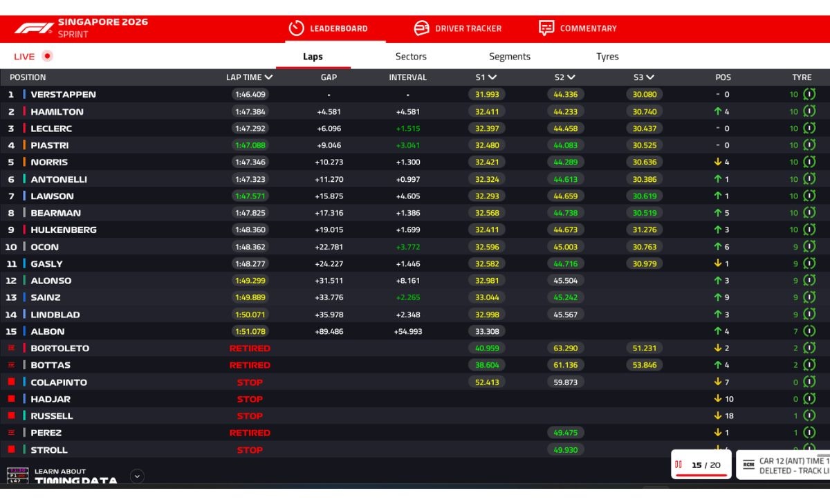Click the INTERVAL column header
The height and width of the screenshot is (504, 830).
407,77
